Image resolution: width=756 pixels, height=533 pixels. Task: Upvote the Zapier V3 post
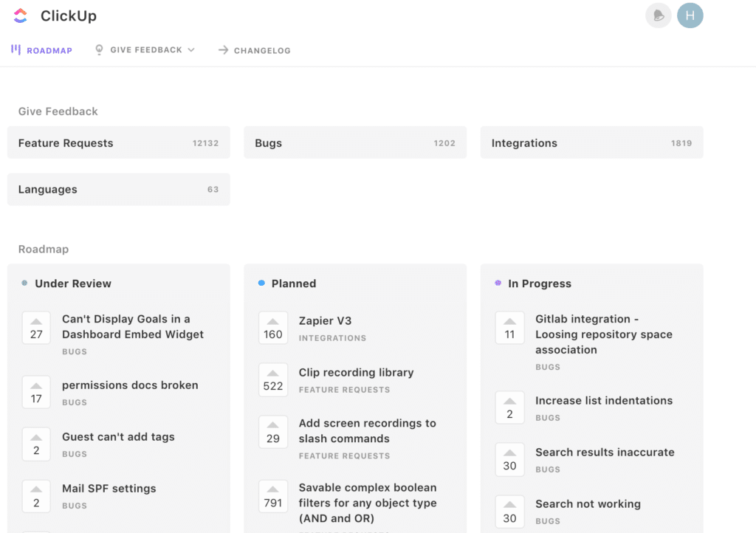click(x=273, y=328)
